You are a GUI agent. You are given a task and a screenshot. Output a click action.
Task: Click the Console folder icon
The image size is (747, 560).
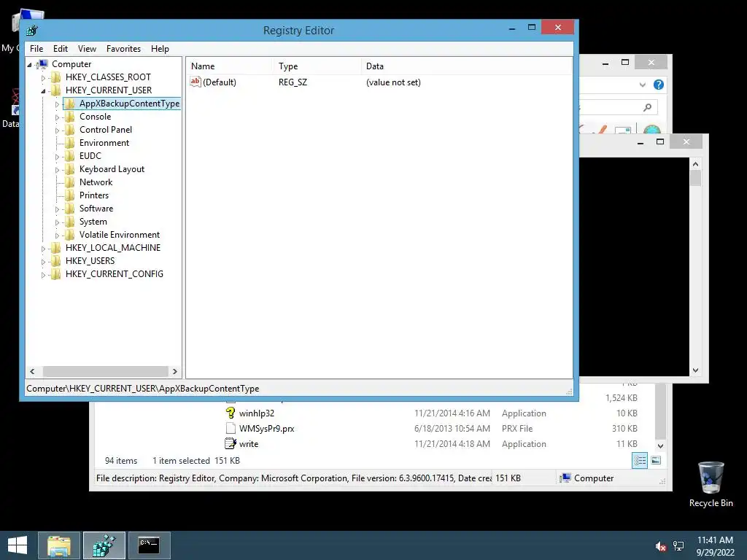(69, 117)
